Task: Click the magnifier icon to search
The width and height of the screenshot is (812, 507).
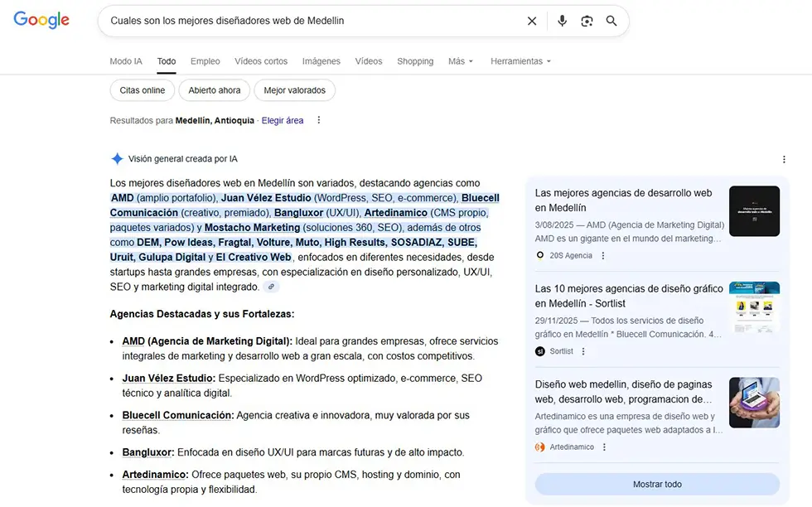Action: pos(611,21)
